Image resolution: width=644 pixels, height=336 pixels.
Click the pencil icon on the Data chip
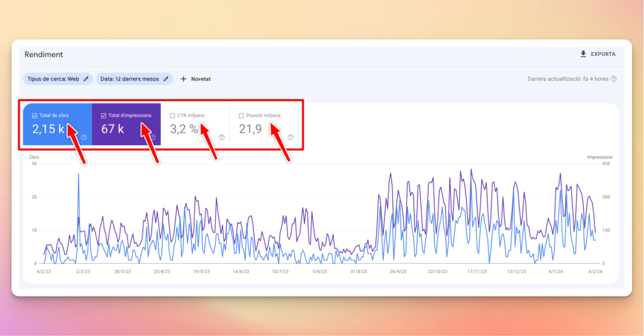[166, 79]
